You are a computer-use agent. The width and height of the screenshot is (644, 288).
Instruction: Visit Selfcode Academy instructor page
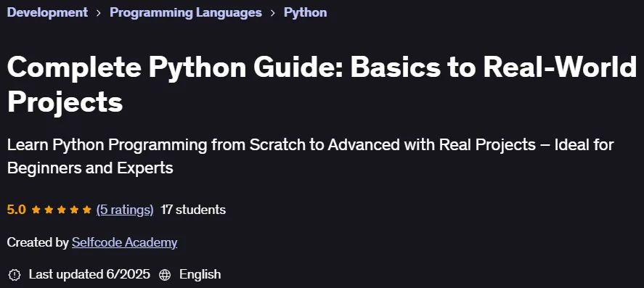click(x=124, y=242)
